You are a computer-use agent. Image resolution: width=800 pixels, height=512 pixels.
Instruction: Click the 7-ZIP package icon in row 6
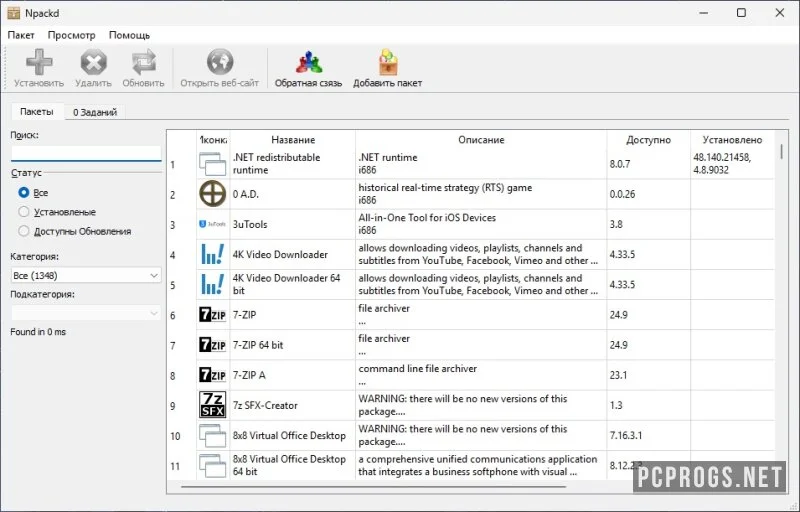pos(212,315)
